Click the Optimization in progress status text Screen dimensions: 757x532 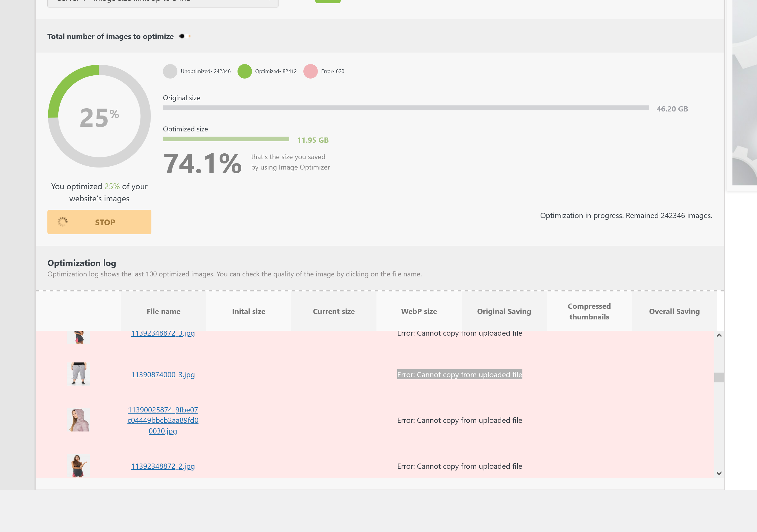pyautogui.click(x=626, y=215)
